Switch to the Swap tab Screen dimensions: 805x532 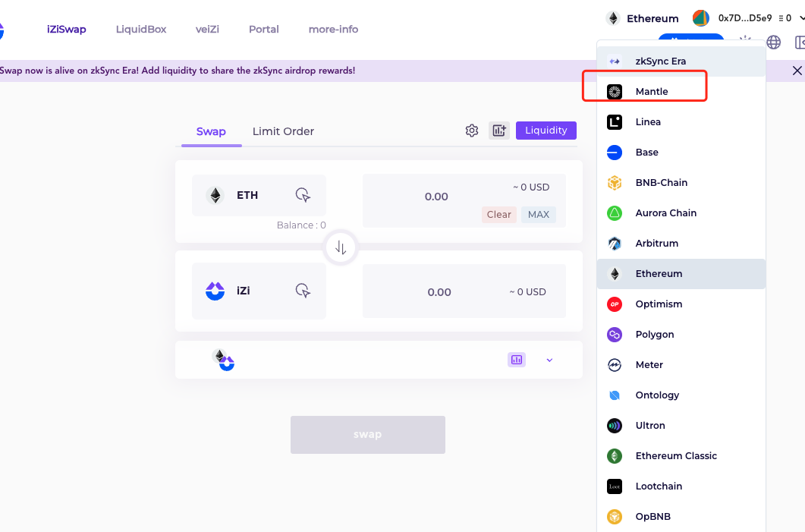tap(211, 131)
